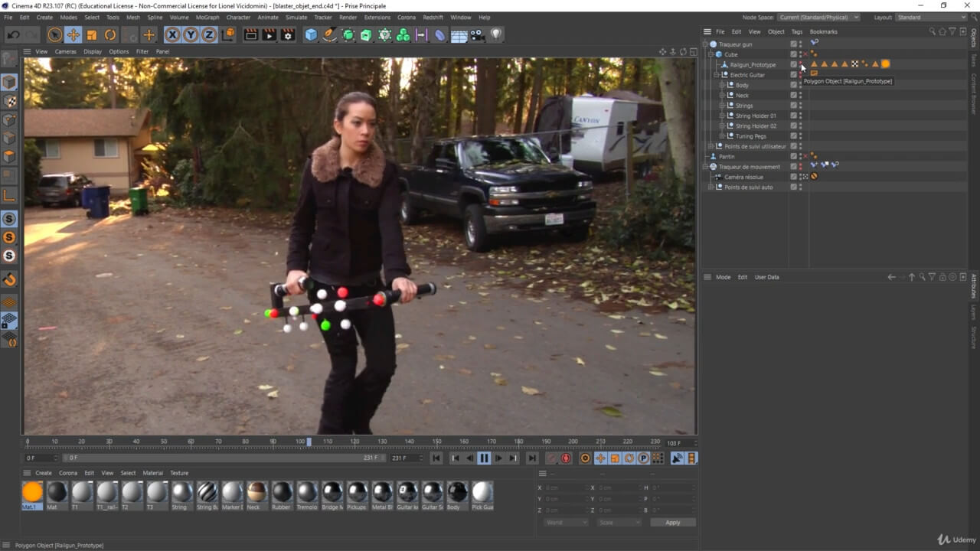980x551 pixels.
Task: Select the Scale tool
Action: coord(92,34)
